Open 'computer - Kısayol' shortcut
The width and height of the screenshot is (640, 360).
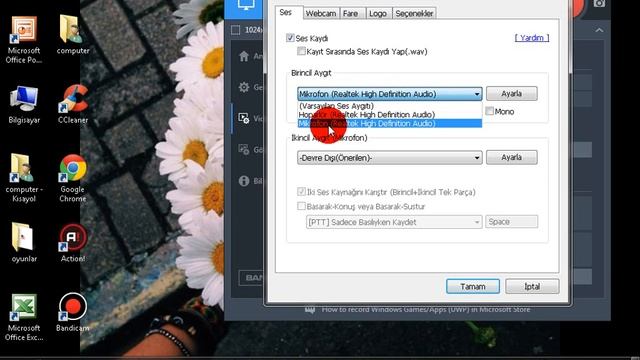(24, 178)
